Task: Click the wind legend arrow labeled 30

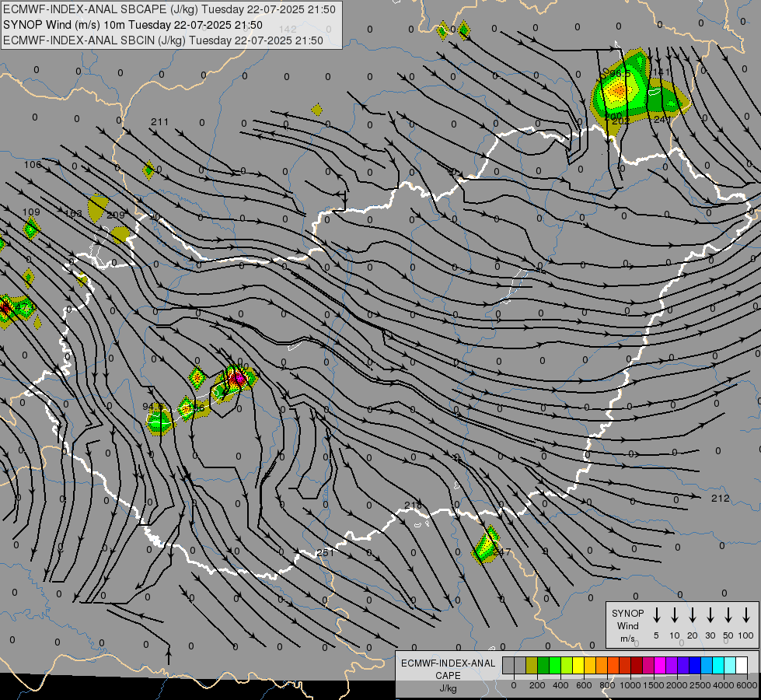Action: coord(710,615)
